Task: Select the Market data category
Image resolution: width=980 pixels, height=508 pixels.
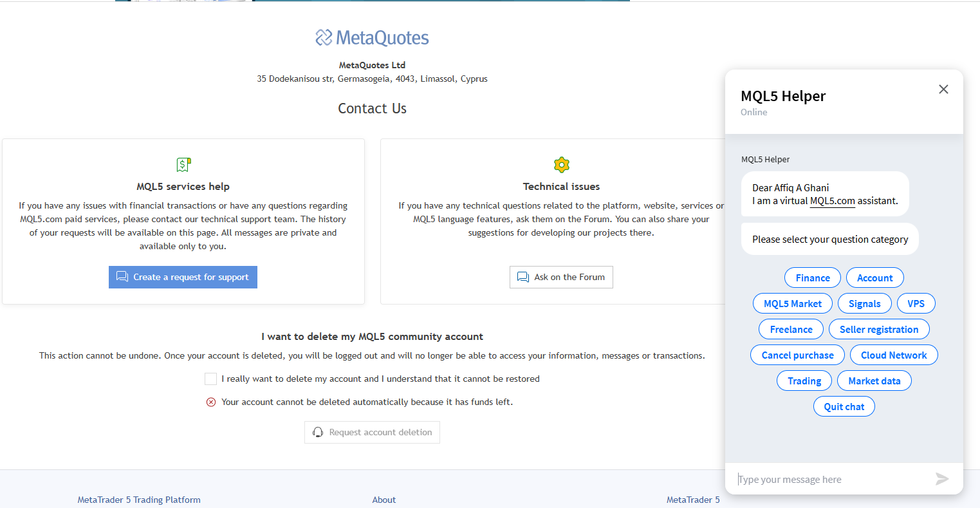Action: [x=874, y=381]
